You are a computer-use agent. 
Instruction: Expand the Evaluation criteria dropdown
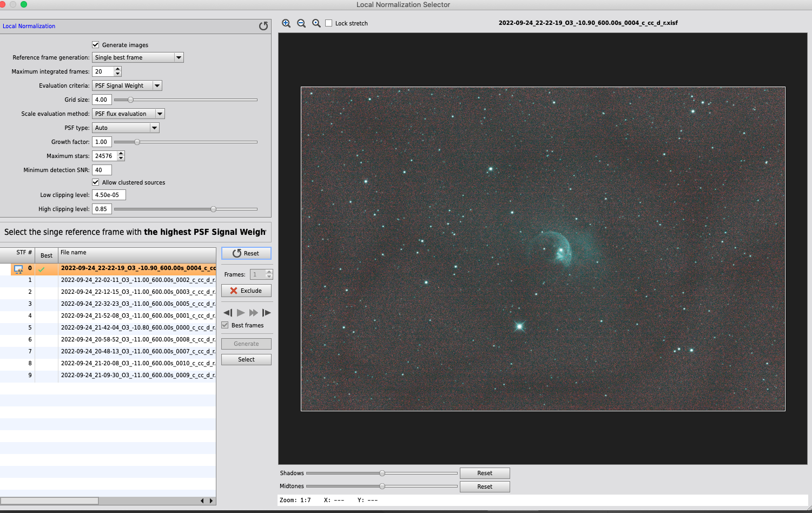(127, 85)
